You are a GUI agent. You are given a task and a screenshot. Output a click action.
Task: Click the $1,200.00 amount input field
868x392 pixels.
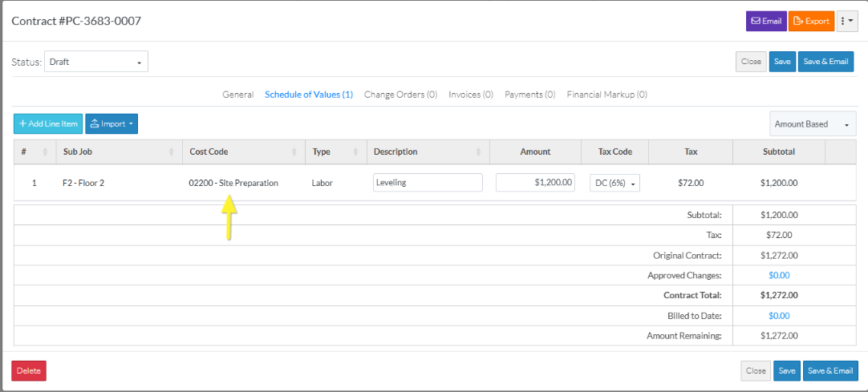click(535, 183)
